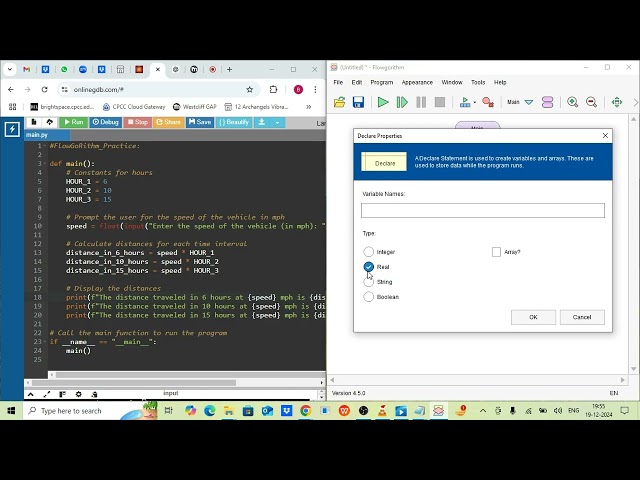
Task: Select the Integer type radio button
Action: coord(369,252)
